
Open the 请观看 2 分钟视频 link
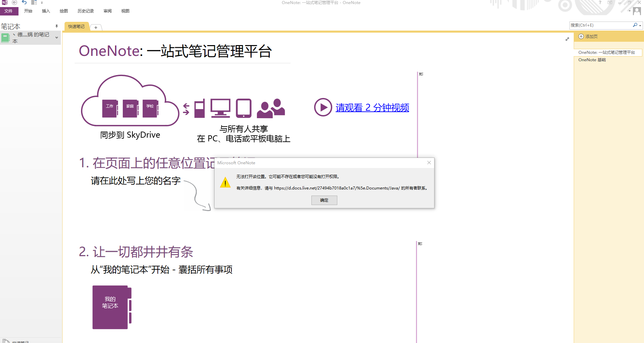[x=372, y=108]
